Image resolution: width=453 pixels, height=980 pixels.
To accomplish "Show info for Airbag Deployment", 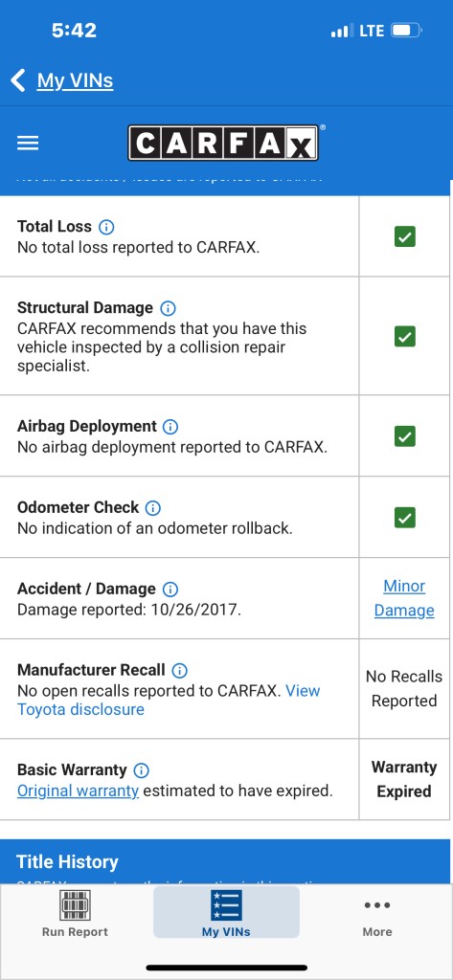I will point(170,427).
